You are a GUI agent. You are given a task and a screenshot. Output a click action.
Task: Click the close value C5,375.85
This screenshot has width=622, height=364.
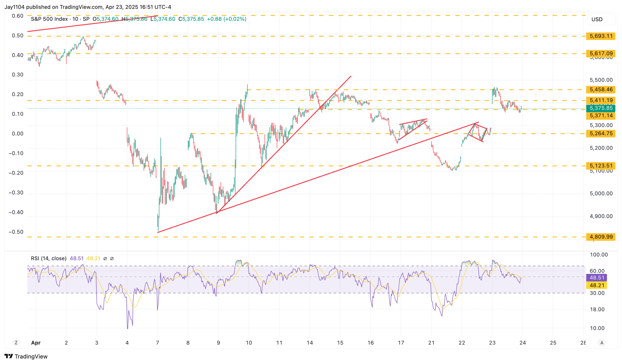coord(191,19)
